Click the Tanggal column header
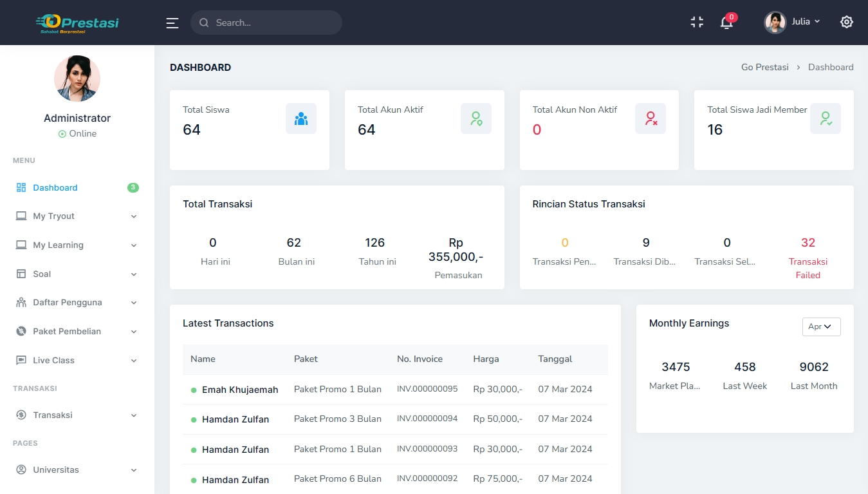This screenshot has width=868, height=494. pyautogui.click(x=555, y=359)
